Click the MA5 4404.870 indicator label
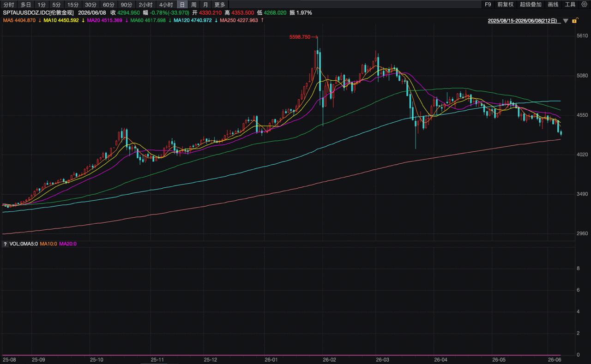591x364 pixels. tap(19, 20)
